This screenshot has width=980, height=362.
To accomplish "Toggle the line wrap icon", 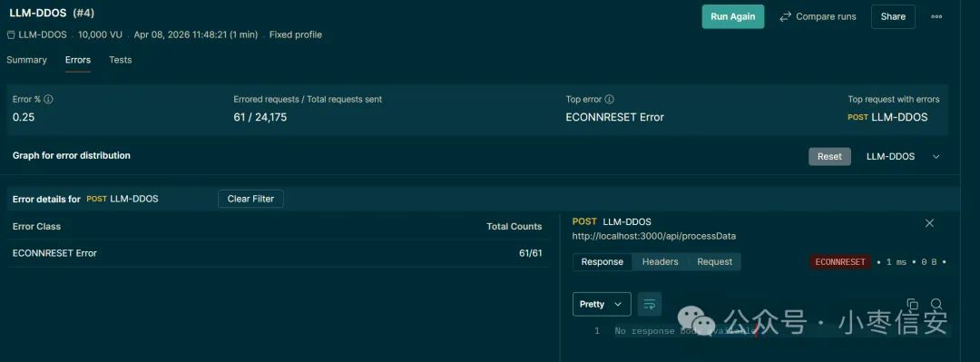I will coord(650,305).
